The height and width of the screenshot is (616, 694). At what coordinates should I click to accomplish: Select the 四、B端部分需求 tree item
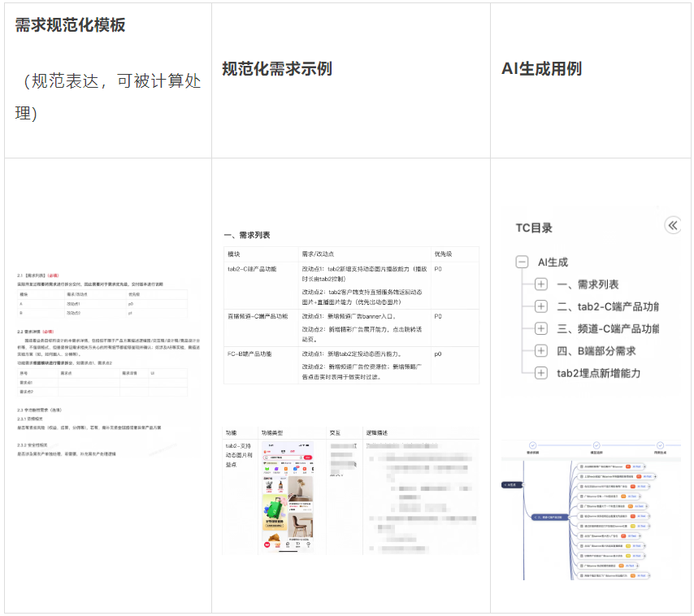coord(596,351)
